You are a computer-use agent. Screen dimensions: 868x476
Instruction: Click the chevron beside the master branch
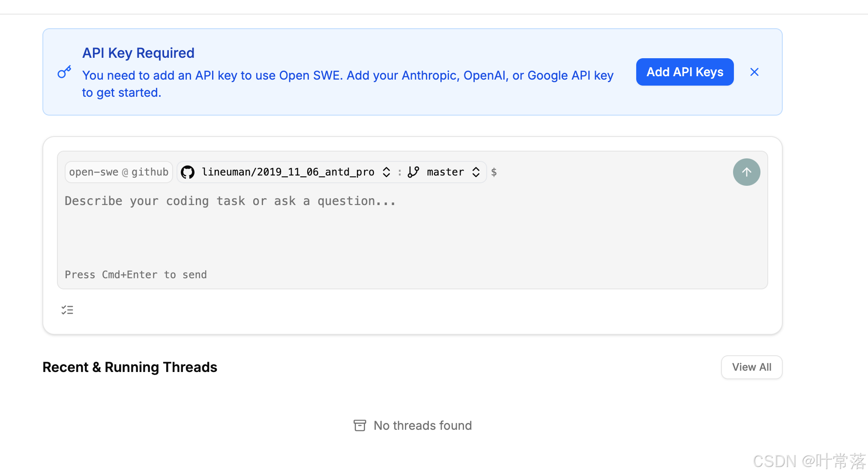click(476, 172)
